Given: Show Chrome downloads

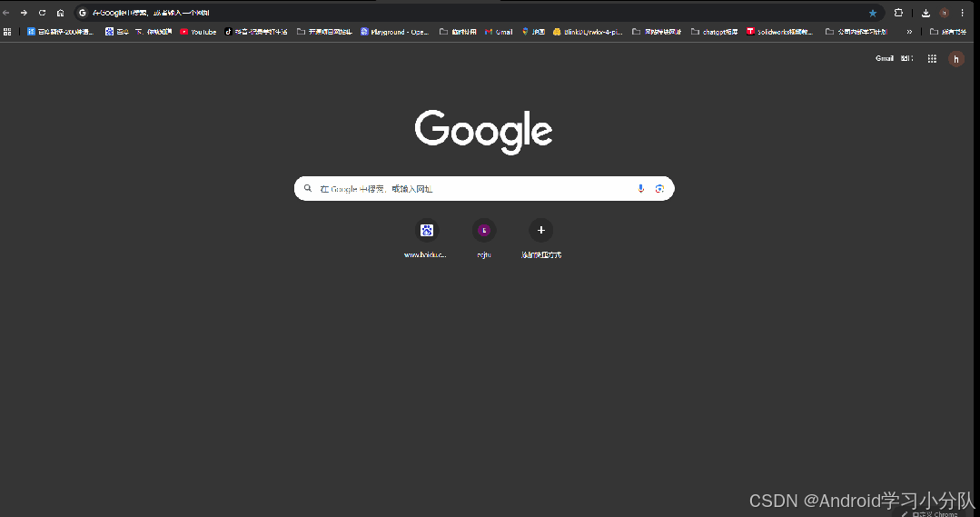Looking at the screenshot, I should [926, 13].
